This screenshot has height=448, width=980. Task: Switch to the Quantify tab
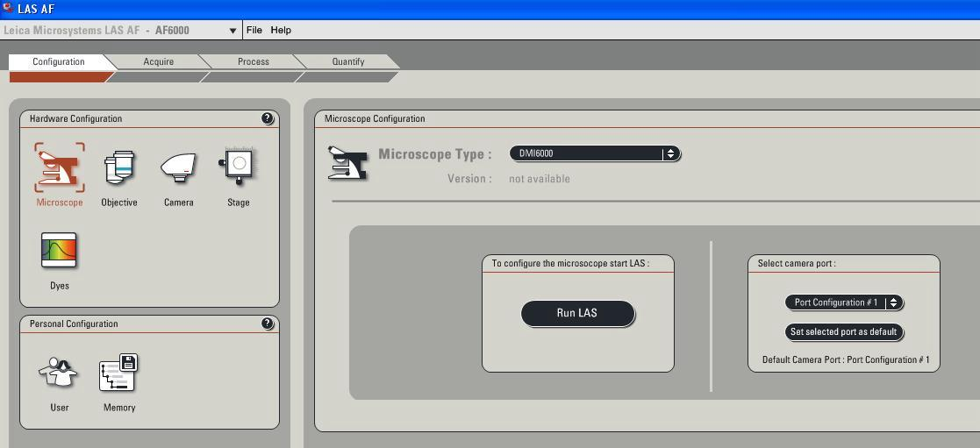(x=348, y=61)
